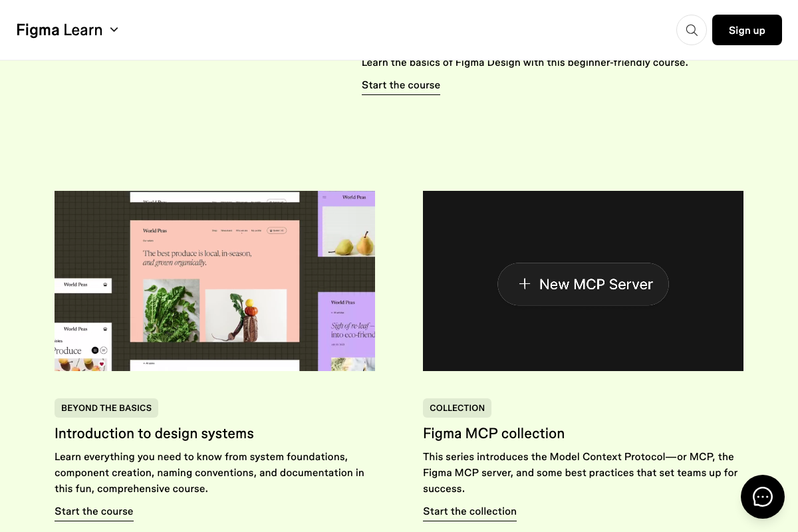Click the Figma Learn site title
The height and width of the screenshot is (532, 798).
click(59, 30)
